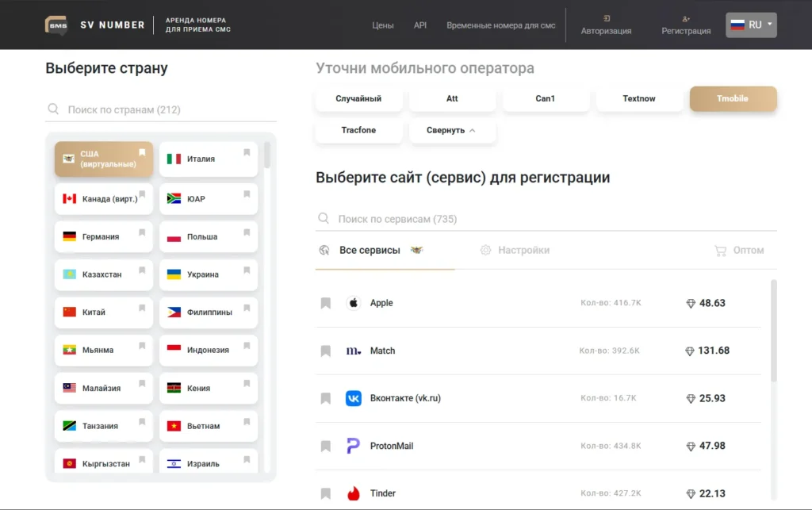Click the diamond icon next to 131.68
812x510 pixels.
pyautogui.click(x=690, y=351)
